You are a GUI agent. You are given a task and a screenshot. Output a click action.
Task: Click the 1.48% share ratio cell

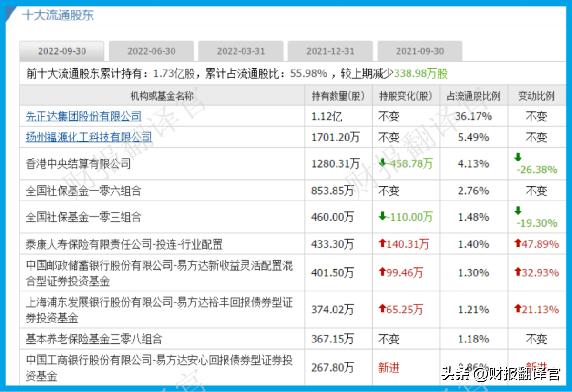click(474, 217)
